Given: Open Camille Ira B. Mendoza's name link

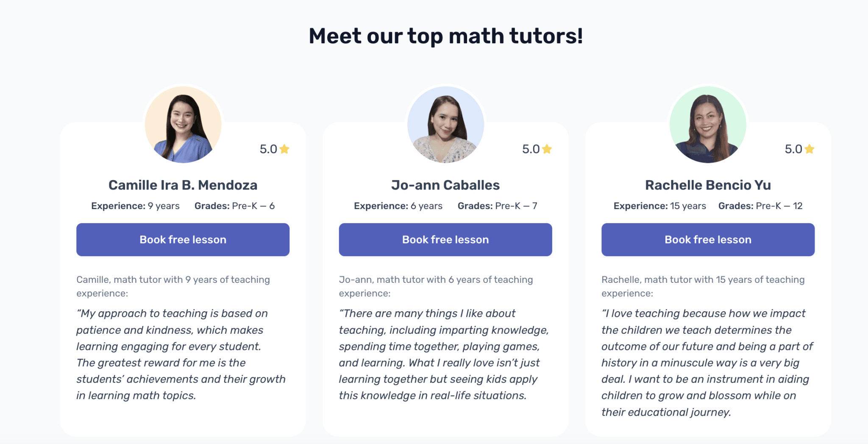Looking at the screenshot, I should click(x=183, y=185).
